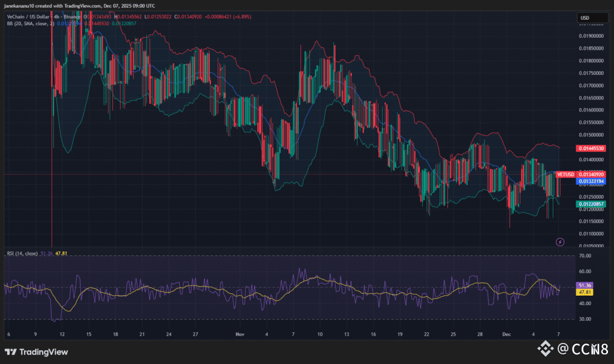Click the blue 0.01333194 basis price label
Screen dimensions: 614x364
click(591, 181)
